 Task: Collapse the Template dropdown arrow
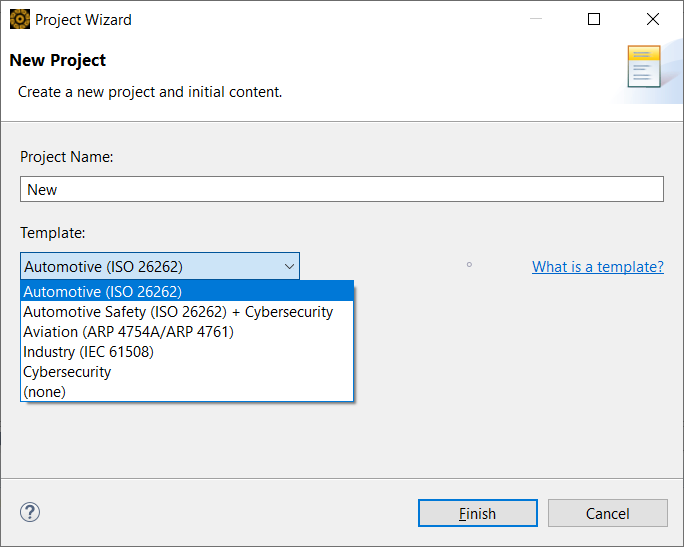coord(289,266)
